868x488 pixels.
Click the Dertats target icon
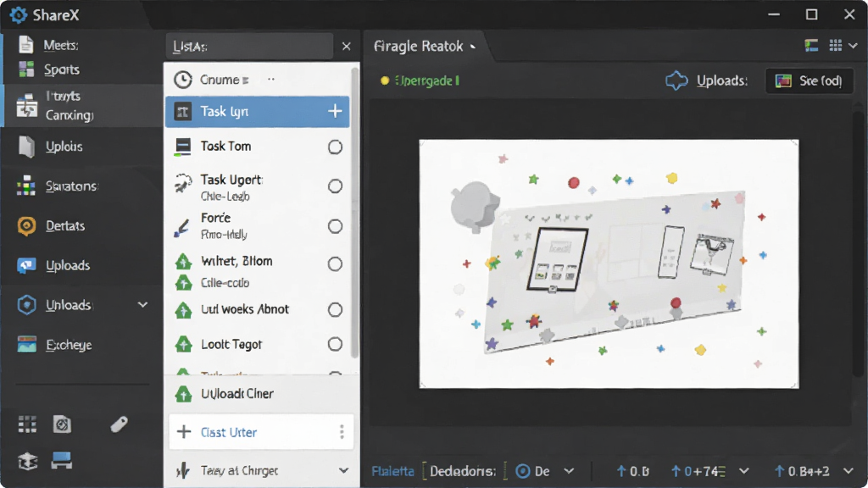[26, 225]
